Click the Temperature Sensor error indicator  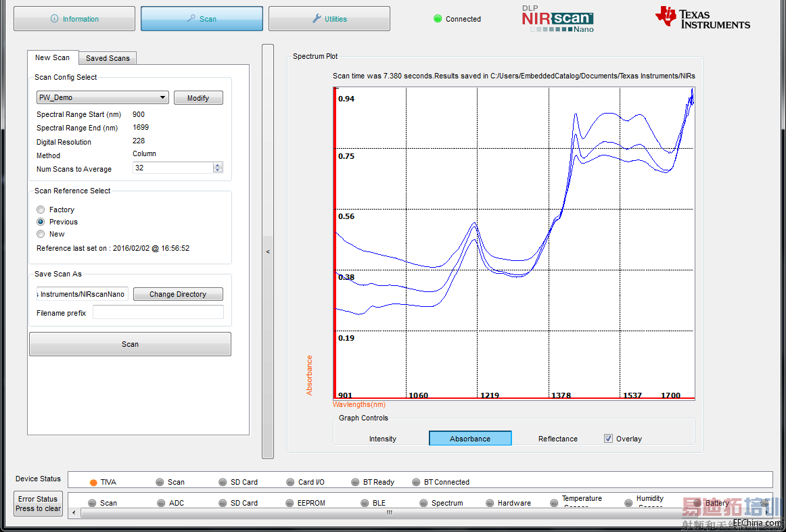tap(554, 503)
